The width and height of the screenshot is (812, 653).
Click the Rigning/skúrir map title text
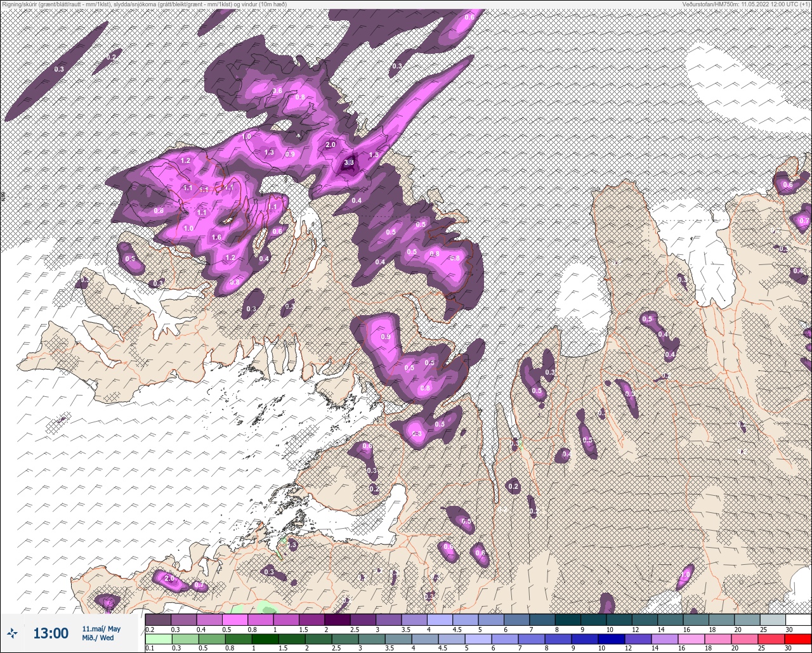tap(144, 4)
